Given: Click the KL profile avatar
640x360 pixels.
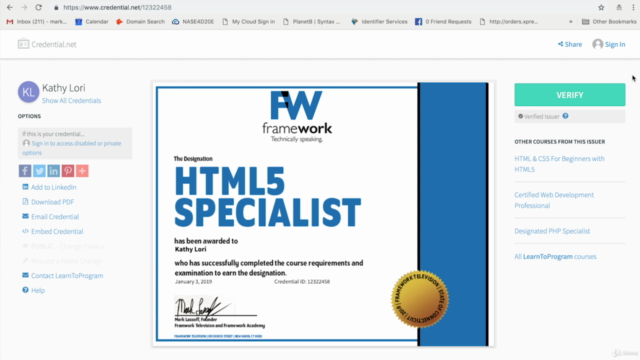Looking at the screenshot, I should (x=28, y=92).
